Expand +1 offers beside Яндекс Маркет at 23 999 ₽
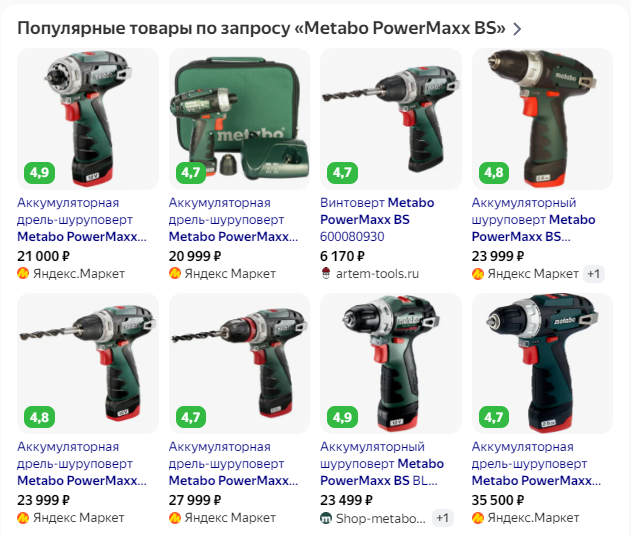The height and width of the screenshot is (537, 631). (594, 274)
